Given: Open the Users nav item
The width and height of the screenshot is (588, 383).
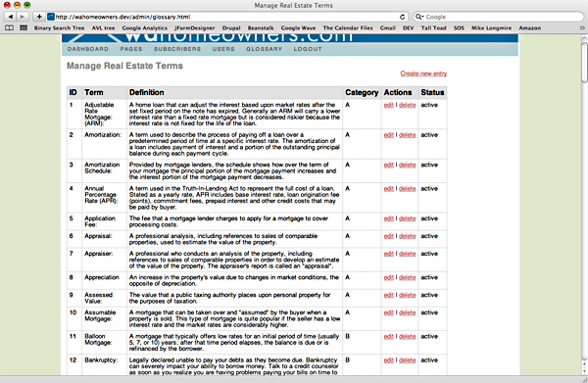Looking at the screenshot, I should [223, 49].
